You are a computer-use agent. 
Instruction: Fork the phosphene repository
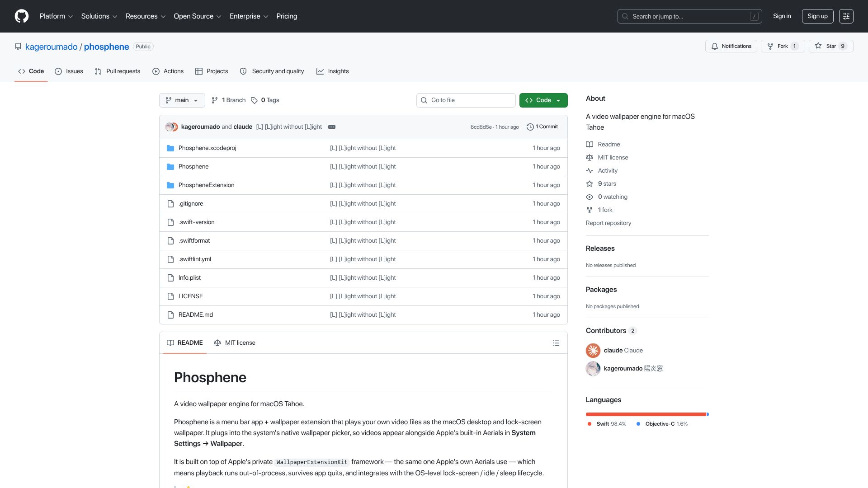(783, 46)
